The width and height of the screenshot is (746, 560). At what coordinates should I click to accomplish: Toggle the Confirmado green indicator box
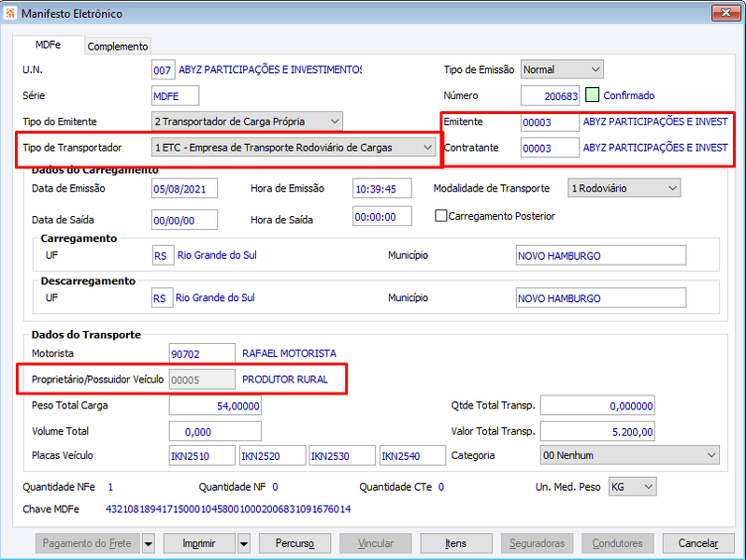click(x=592, y=95)
